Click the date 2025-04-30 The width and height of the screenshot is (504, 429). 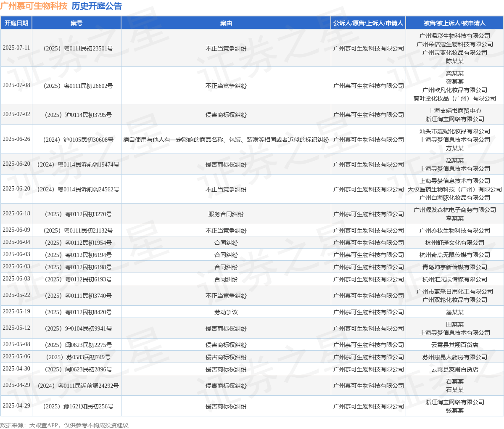(16, 368)
